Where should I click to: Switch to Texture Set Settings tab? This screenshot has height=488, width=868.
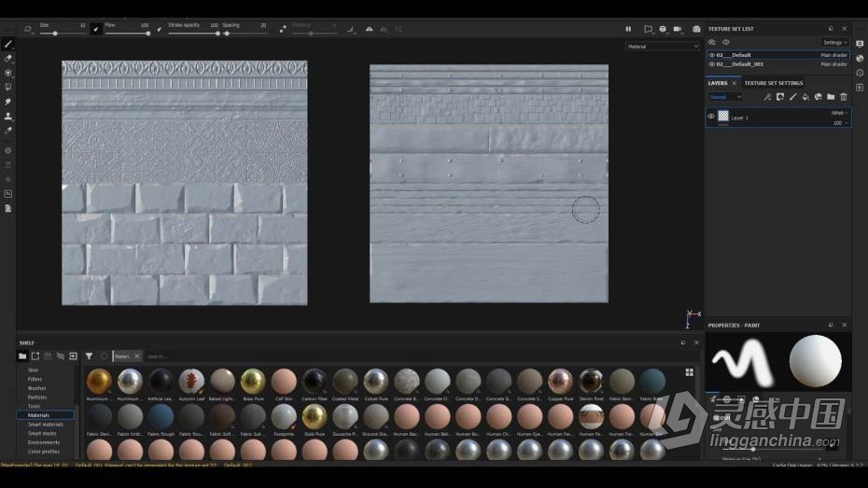click(x=774, y=83)
